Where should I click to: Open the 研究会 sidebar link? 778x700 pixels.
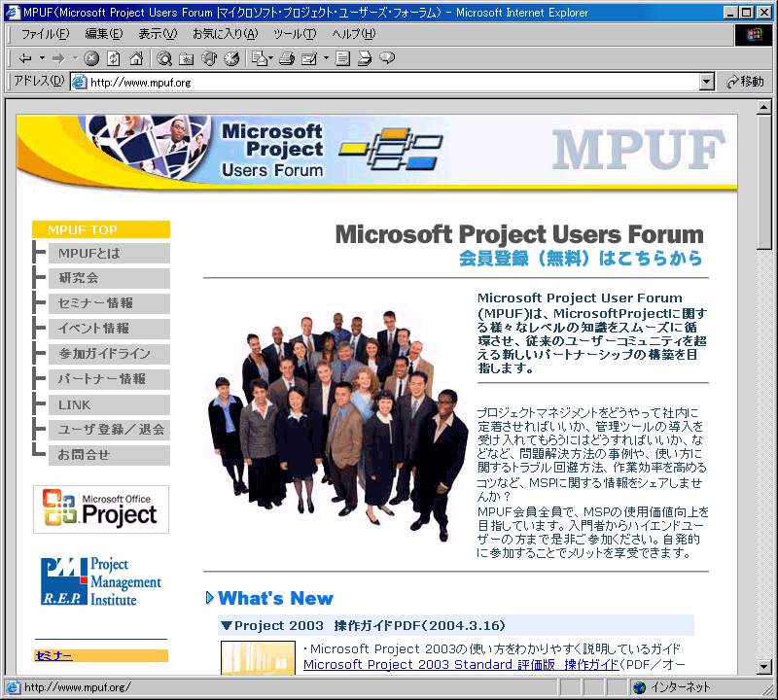click(109, 278)
